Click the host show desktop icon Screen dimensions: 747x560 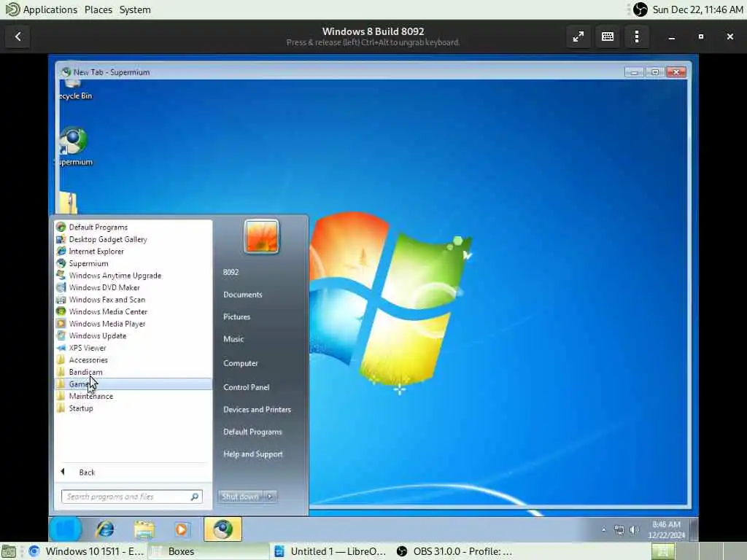pyautogui.click(x=9, y=551)
